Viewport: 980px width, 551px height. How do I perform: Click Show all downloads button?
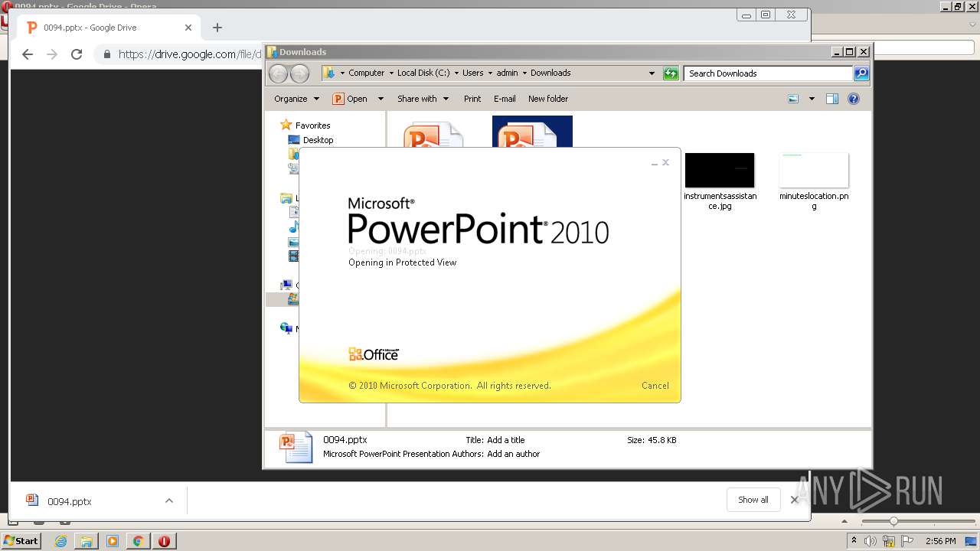click(753, 500)
